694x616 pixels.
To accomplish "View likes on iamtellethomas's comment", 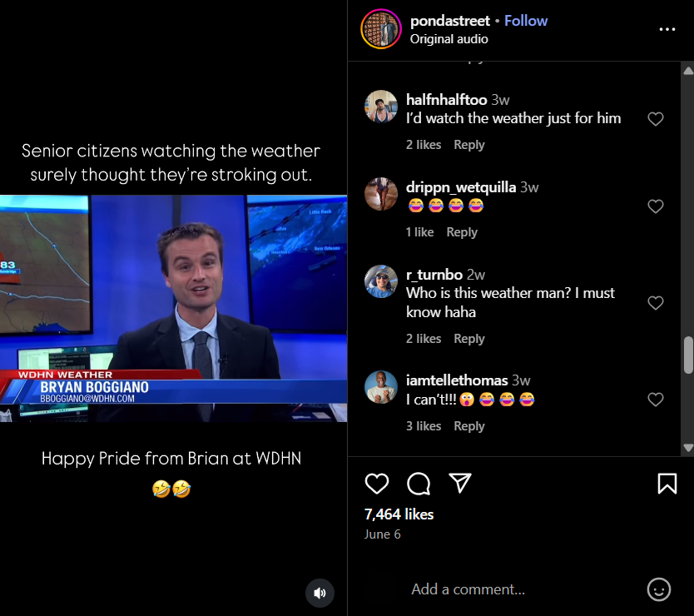I will click(424, 426).
